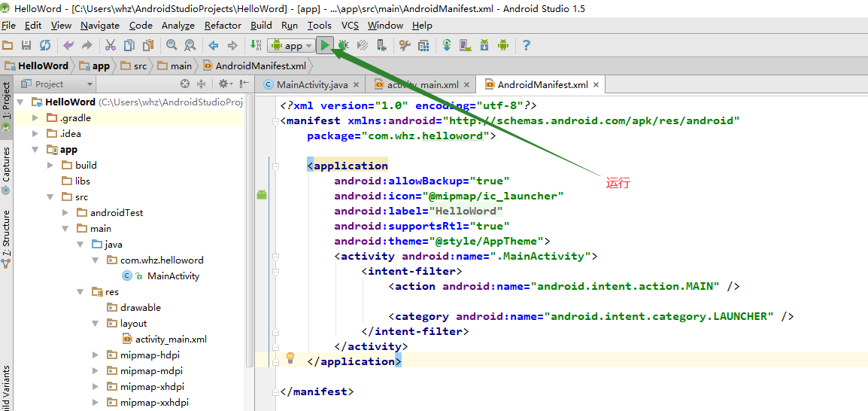Open the SDK Manager icon
The image size is (868, 411).
484,45
